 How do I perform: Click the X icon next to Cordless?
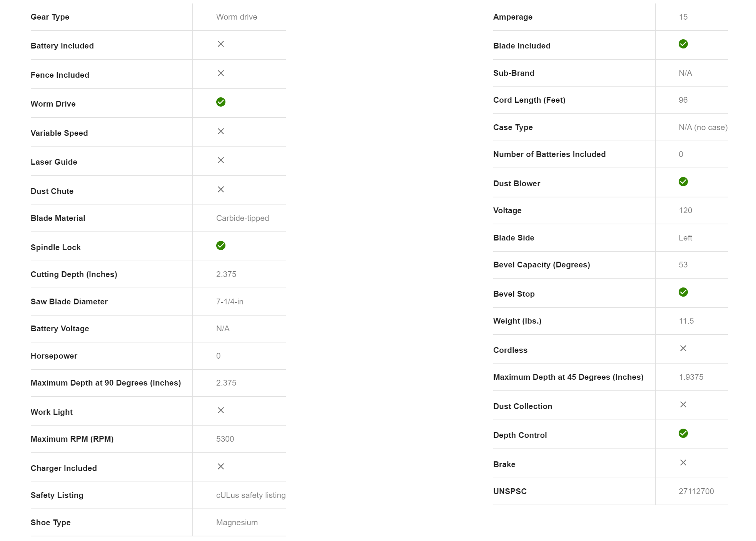(683, 348)
